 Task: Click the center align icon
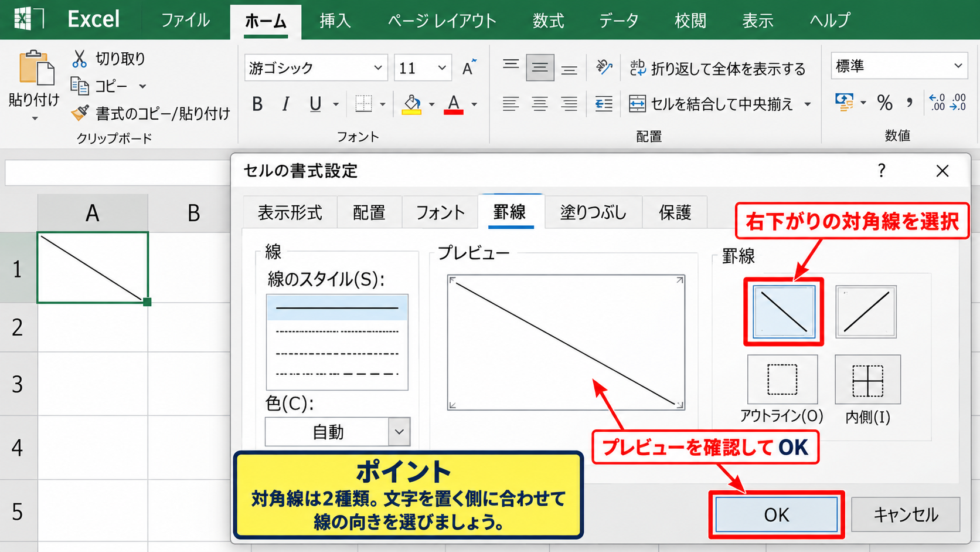click(x=540, y=104)
